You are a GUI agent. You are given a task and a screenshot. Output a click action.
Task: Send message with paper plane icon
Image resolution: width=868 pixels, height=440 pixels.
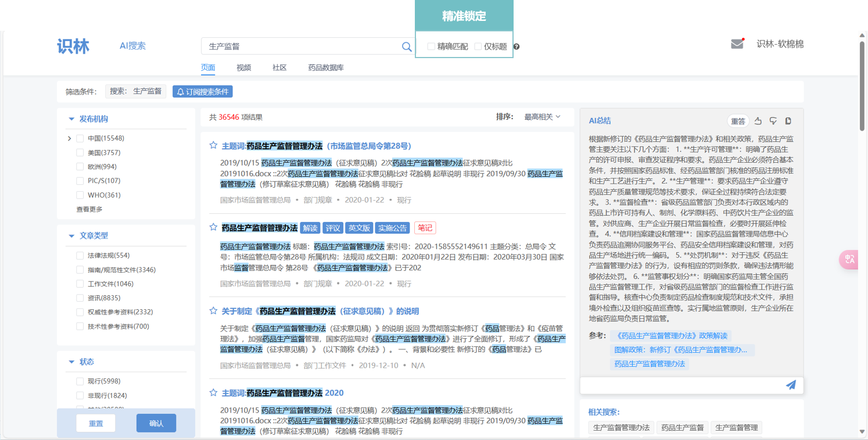[791, 385]
